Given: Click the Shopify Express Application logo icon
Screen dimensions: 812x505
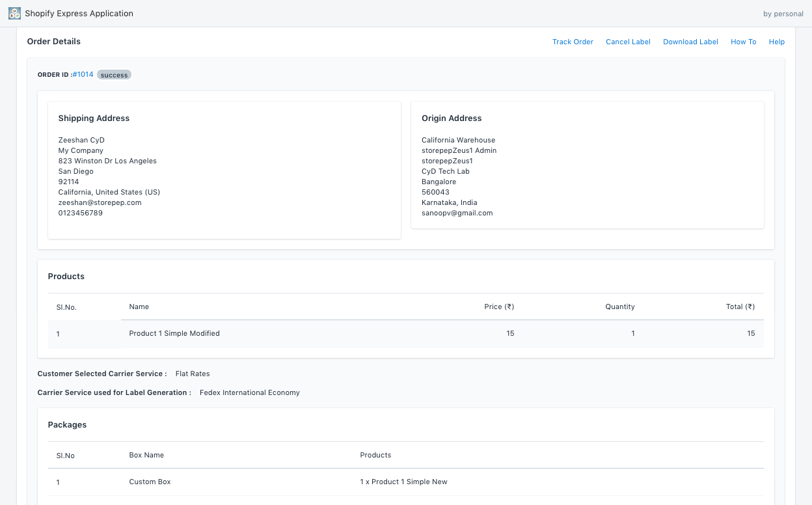Looking at the screenshot, I should [x=14, y=13].
